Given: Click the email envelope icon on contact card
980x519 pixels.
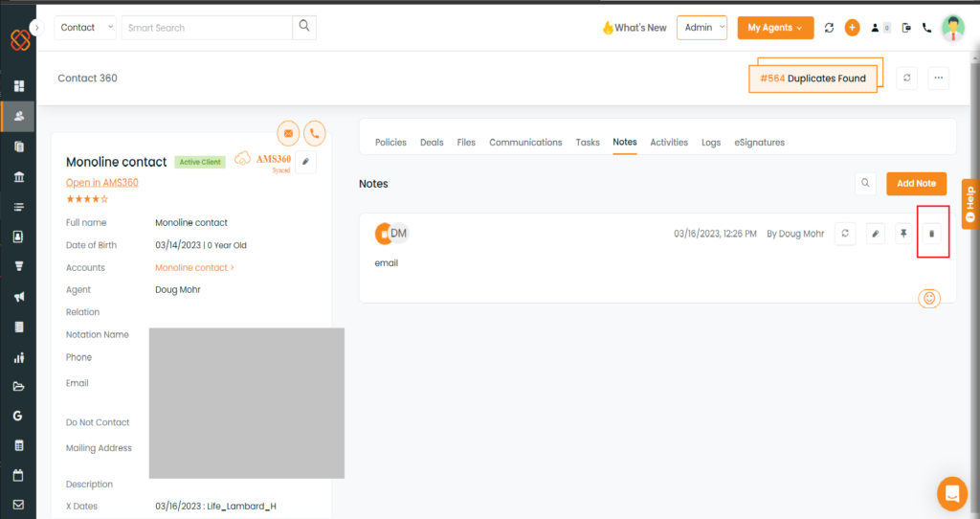Looking at the screenshot, I should [x=288, y=133].
